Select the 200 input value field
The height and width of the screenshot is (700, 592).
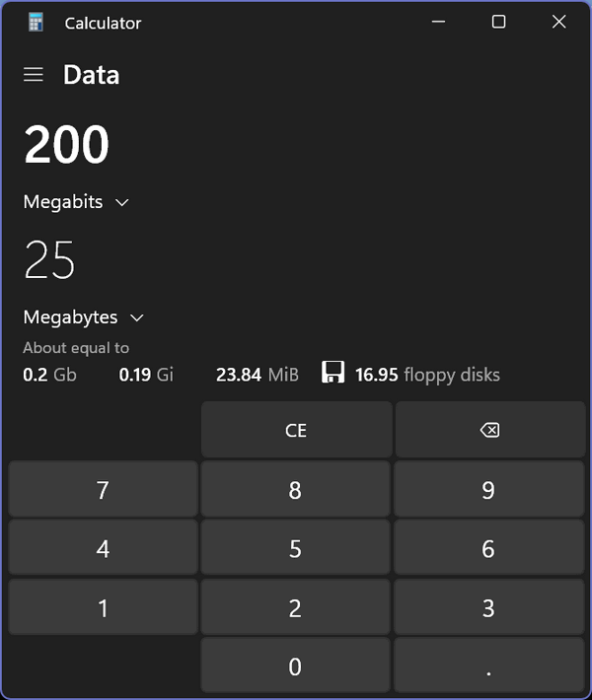(66, 144)
